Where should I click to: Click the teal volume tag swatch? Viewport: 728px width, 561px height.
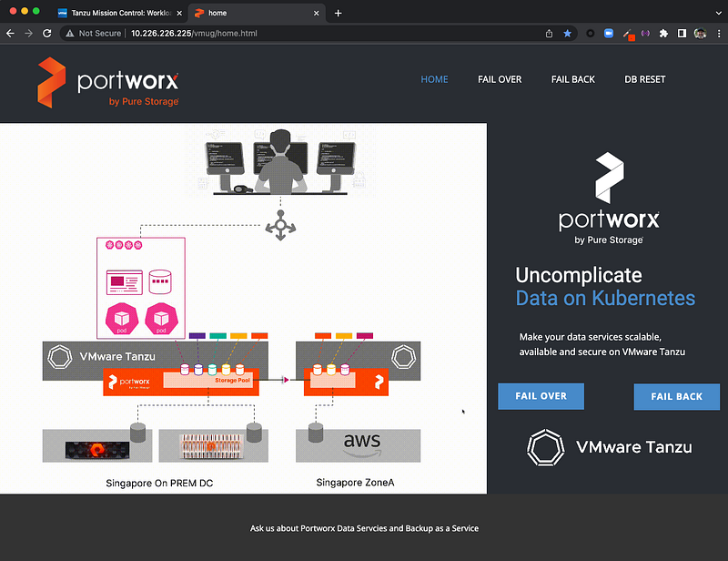click(217, 335)
